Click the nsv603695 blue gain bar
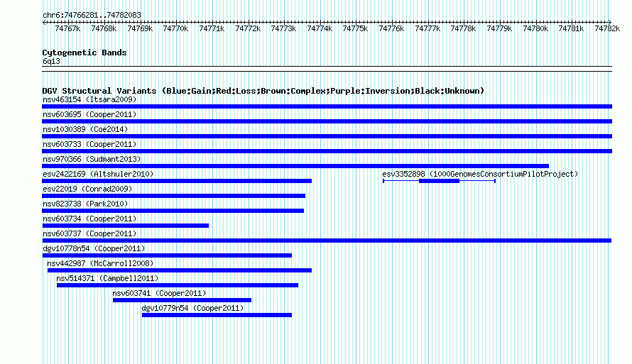Viewport: 632px width, 364px height. point(327,121)
